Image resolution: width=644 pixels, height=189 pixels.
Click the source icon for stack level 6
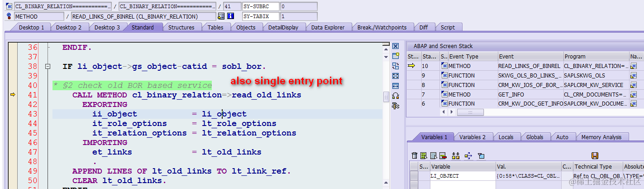444,104
